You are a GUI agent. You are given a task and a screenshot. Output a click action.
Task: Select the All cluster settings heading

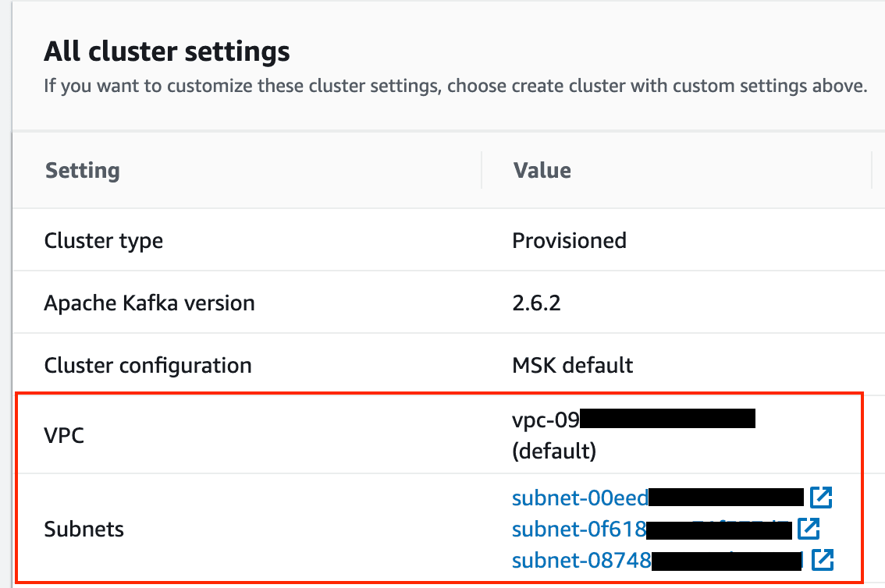pos(166,52)
